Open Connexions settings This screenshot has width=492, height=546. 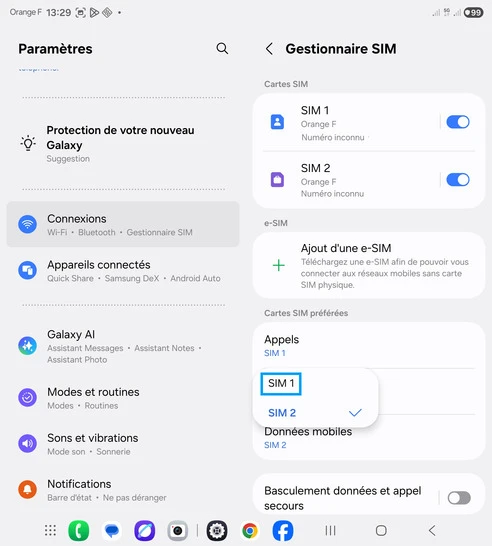coord(123,224)
